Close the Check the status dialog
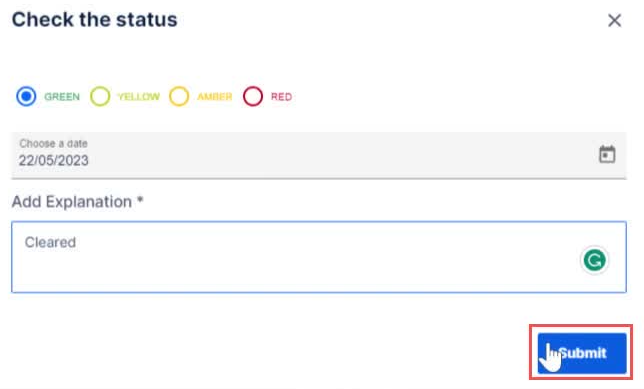Image resolution: width=644 pixels, height=389 pixels. click(614, 20)
